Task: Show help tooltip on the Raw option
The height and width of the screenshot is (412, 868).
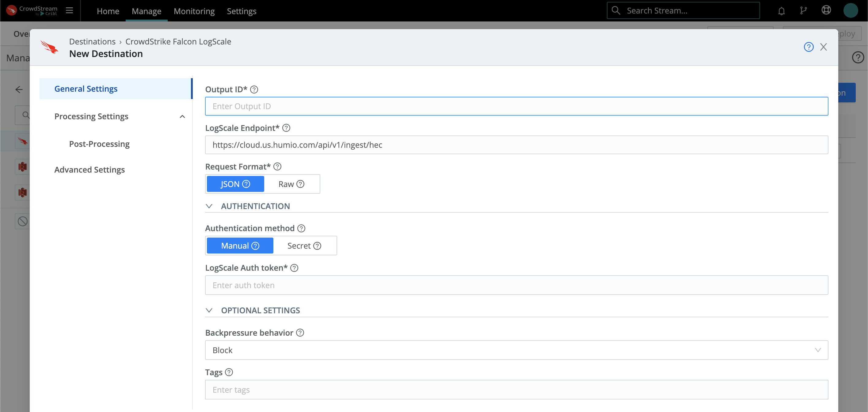Action: point(301,184)
